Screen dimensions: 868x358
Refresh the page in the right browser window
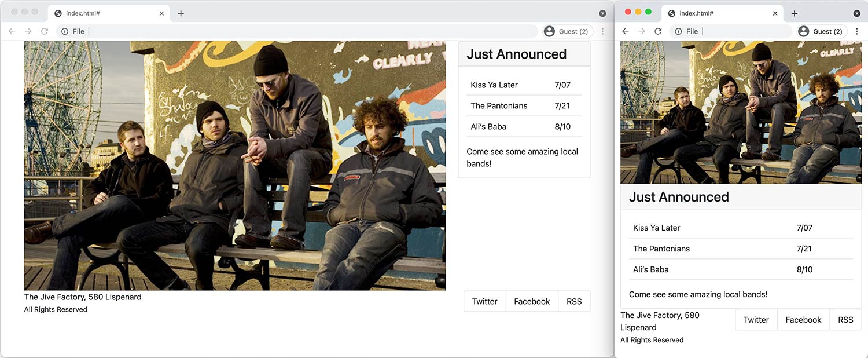pyautogui.click(x=658, y=31)
